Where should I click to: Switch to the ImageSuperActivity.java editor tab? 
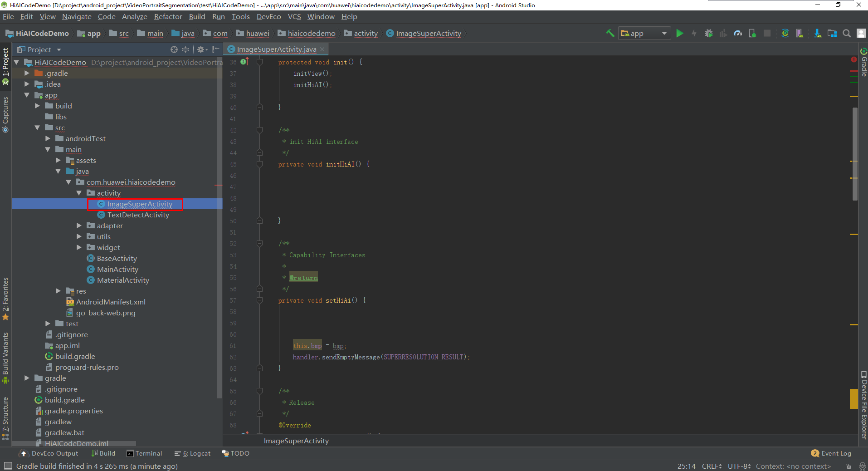tap(276, 49)
